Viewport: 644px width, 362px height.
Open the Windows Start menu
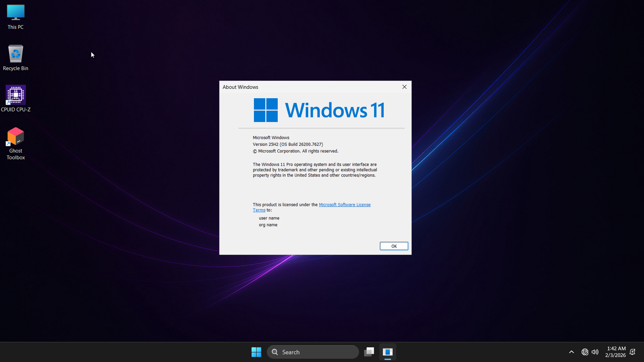(256, 352)
